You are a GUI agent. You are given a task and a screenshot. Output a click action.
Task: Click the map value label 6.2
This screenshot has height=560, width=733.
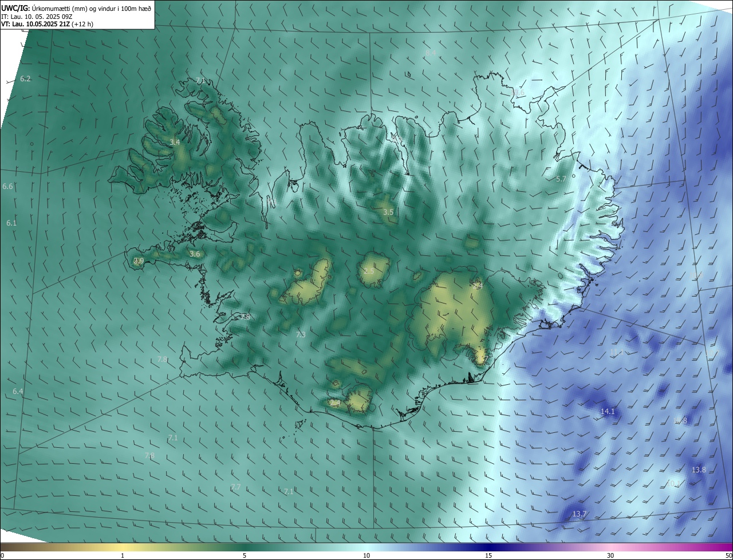click(x=25, y=78)
